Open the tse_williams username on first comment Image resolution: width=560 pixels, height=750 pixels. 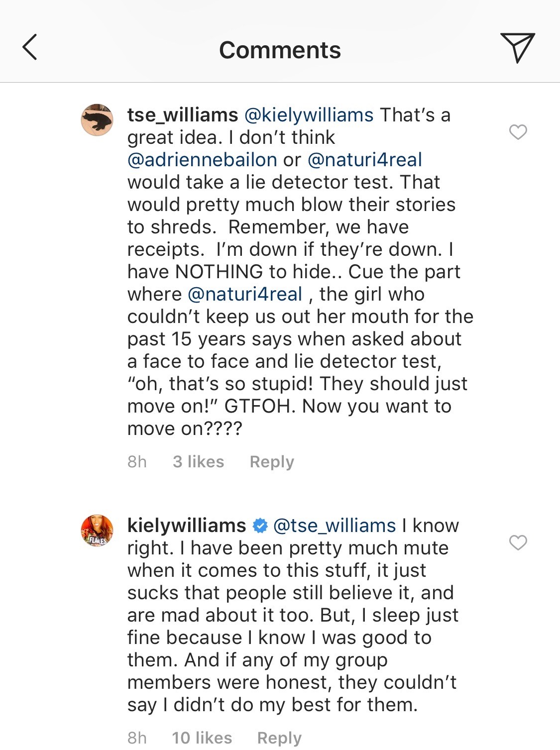click(183, 115)
